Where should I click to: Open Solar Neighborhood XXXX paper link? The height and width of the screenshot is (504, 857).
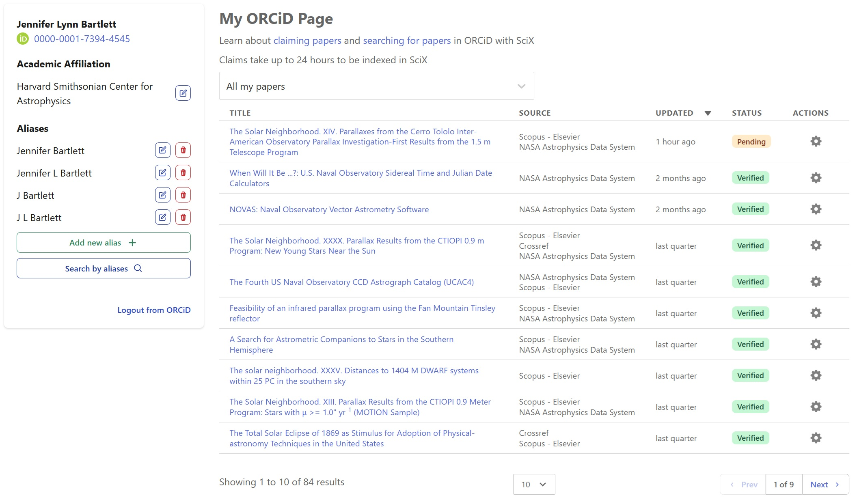click(x=356, y=246)
